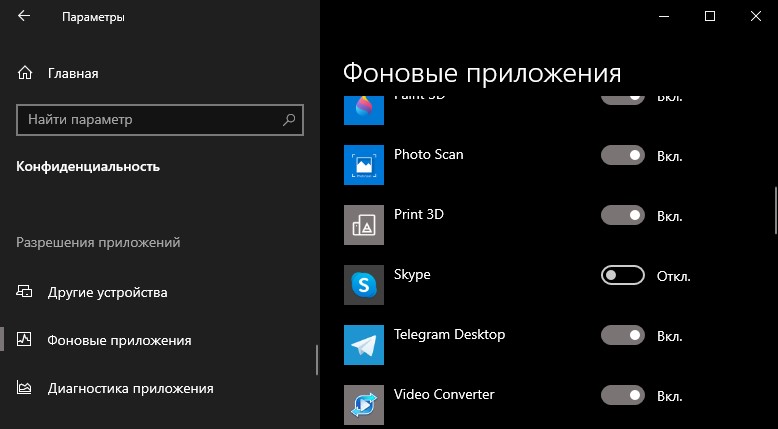The height and width of the screenshot is (429, 778).
Task: Click the Skype label
Action: (412, 275)
